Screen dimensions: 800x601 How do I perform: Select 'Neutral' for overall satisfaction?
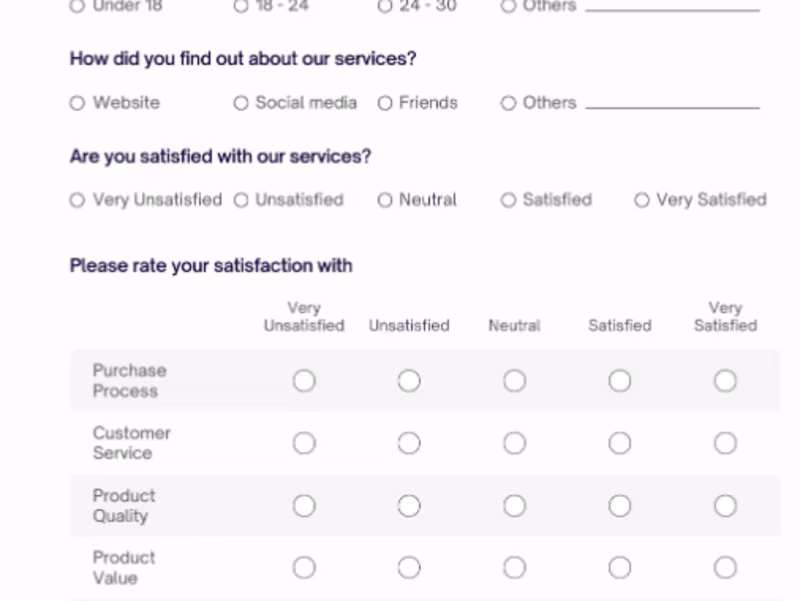pyautogui.click(x=384, y=200)
